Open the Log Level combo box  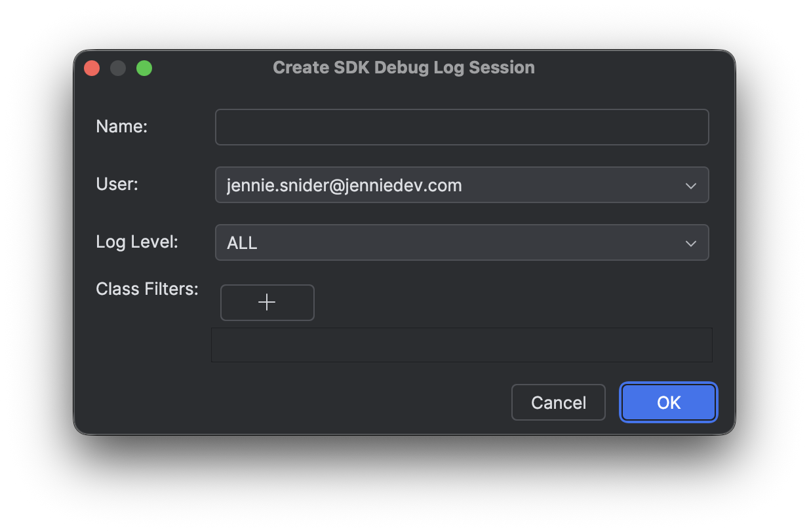[462, 242]
